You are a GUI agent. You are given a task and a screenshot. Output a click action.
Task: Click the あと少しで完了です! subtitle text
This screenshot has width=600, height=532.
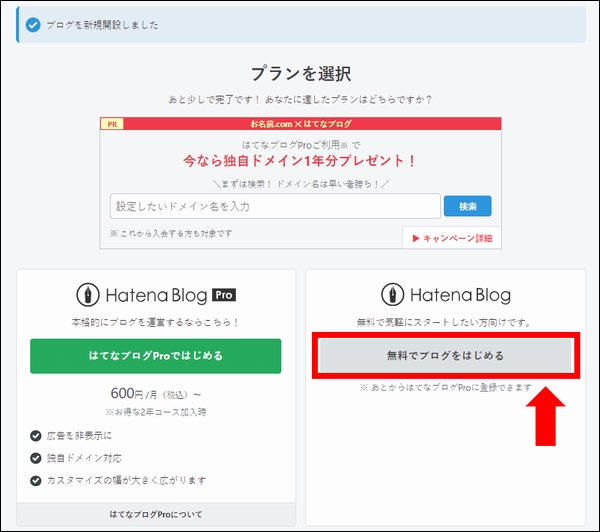[x=215, y=100]
